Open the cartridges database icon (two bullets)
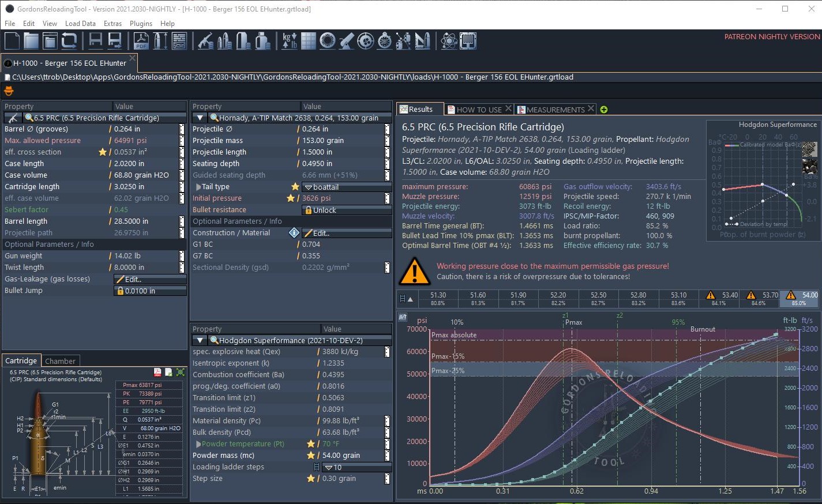The height and width of the screenshot is (504, 822). 224,41
